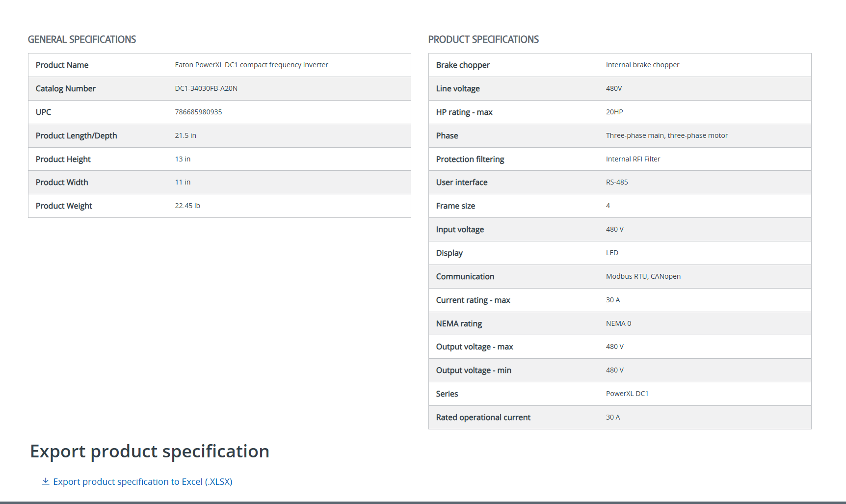Image resolution: width=846 pixels, height=504 pixels.
Task: Click the Series value PowerXL DC1
Action: pyautogui.click(x=627, y=394)
